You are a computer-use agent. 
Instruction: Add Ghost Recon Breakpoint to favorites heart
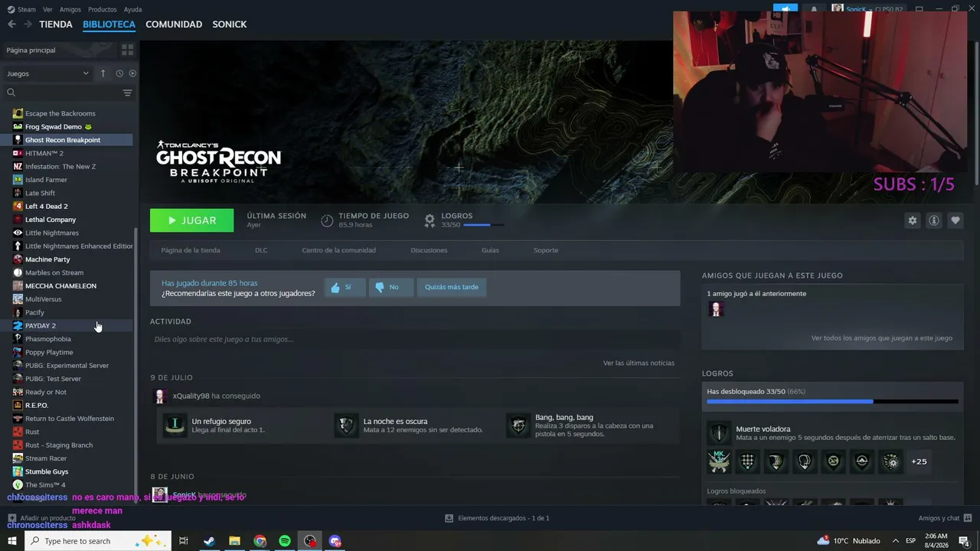955,220
